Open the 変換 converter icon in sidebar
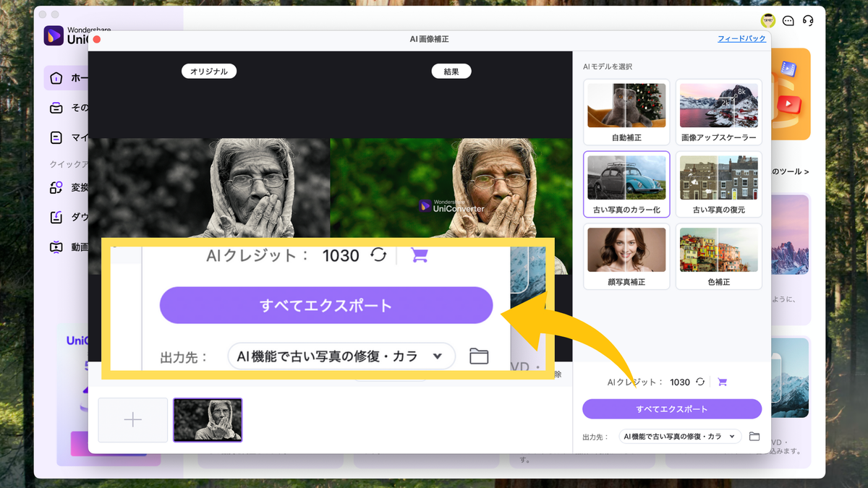 [x=56, y=187]
